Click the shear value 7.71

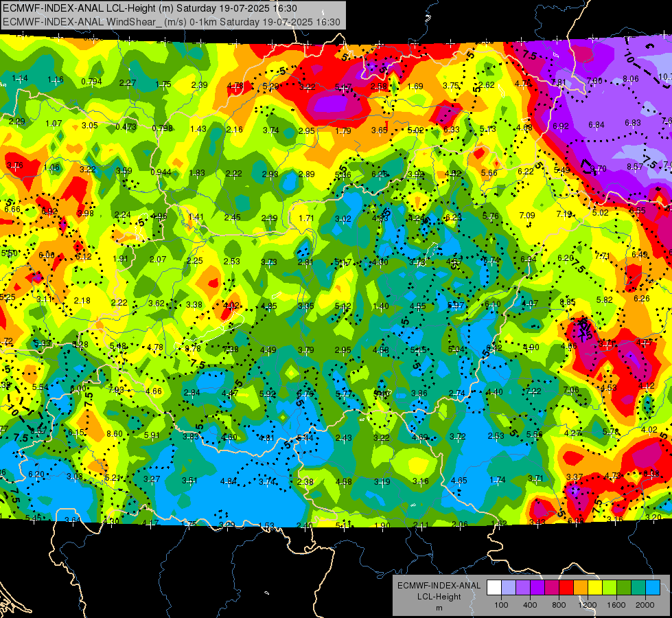point(602,256)
